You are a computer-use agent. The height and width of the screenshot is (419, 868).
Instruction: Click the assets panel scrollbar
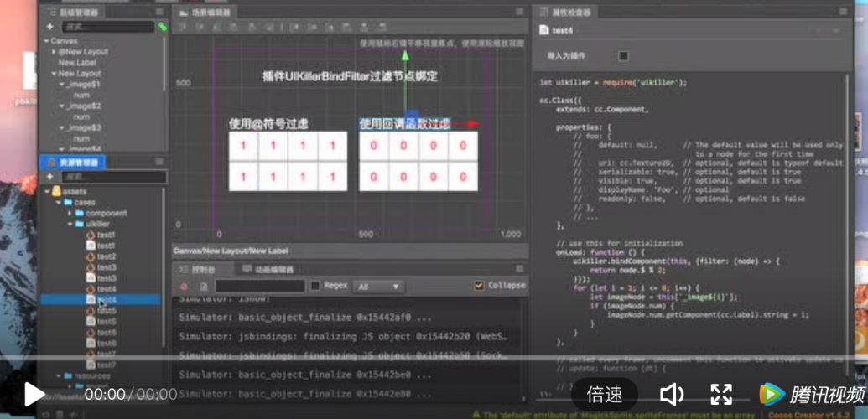tap(164, 266)
